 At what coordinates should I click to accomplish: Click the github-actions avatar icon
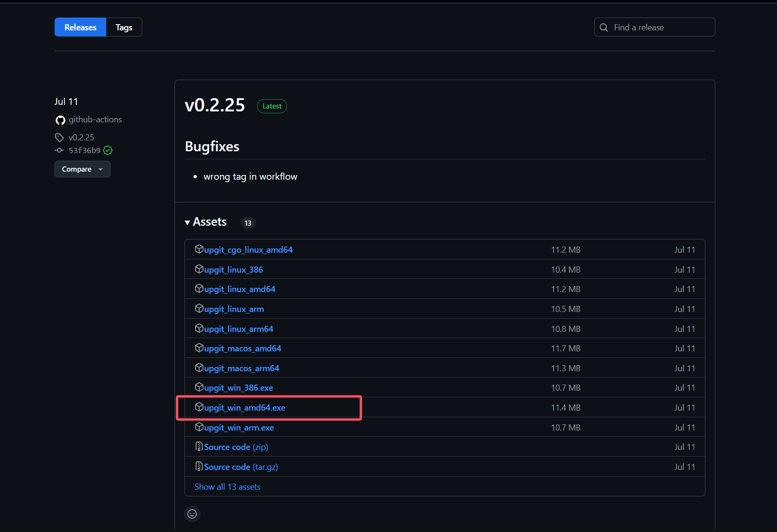(60, 120)
